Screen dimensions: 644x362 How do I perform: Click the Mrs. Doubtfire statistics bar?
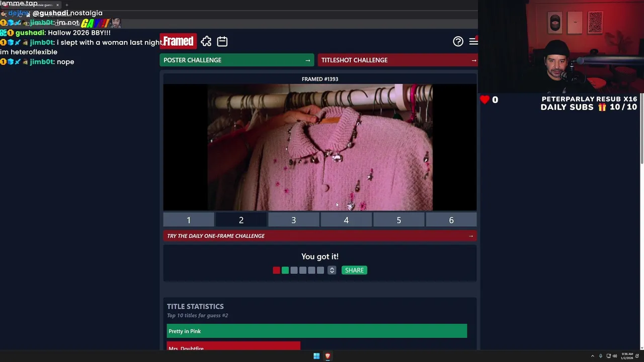tap(233, 346)
